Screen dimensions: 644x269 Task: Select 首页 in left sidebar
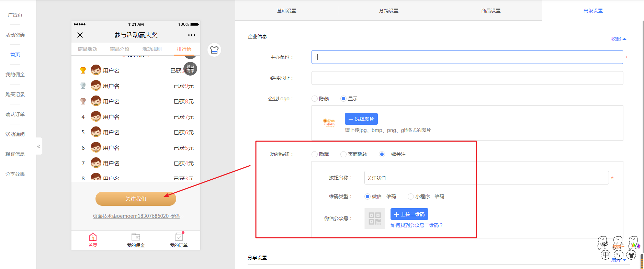click(x=15, y=55)
